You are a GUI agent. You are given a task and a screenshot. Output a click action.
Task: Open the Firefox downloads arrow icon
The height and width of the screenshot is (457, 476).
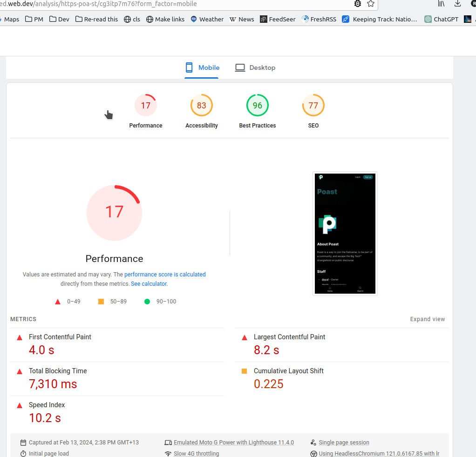(x=458, y=4)
